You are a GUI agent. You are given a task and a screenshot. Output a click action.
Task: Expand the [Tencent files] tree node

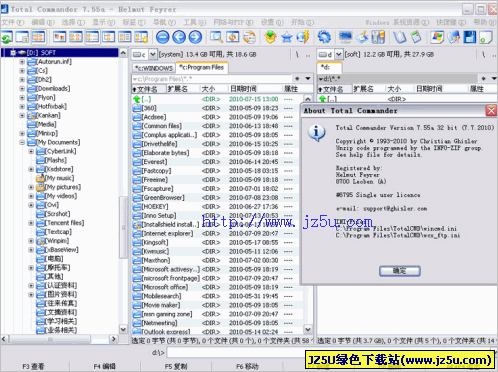click(x=31, y=223)
